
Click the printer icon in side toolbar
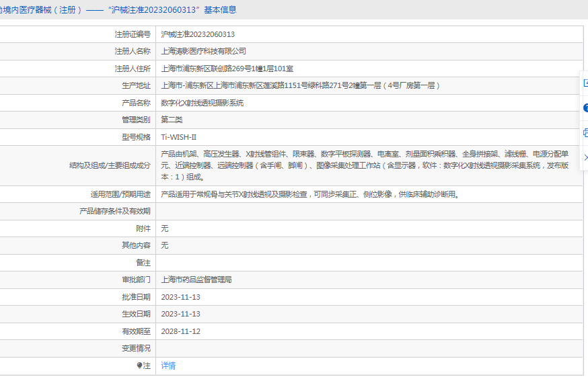[x=586, y=132]
